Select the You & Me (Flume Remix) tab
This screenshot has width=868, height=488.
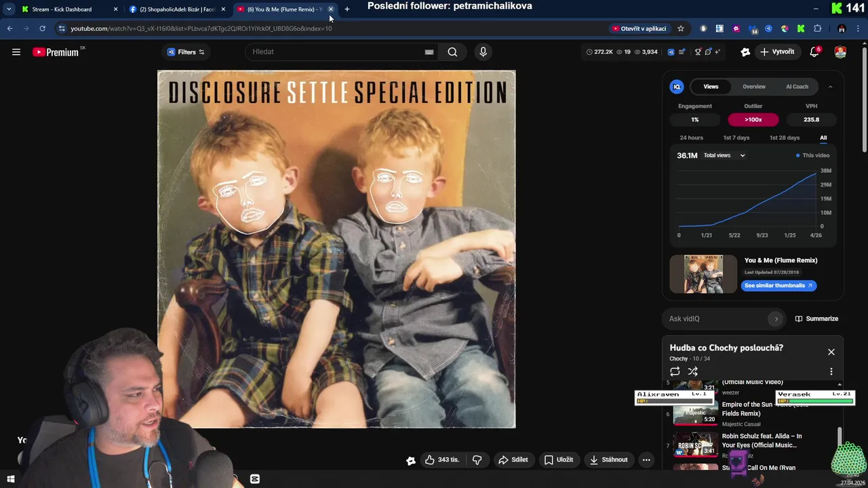tap(285, 9)
